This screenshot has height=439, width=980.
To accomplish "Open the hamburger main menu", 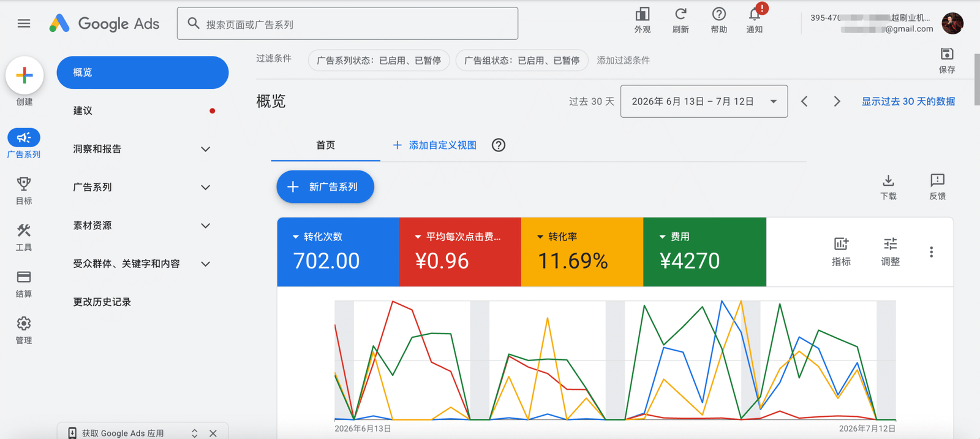I will click(x=24, y=23).
